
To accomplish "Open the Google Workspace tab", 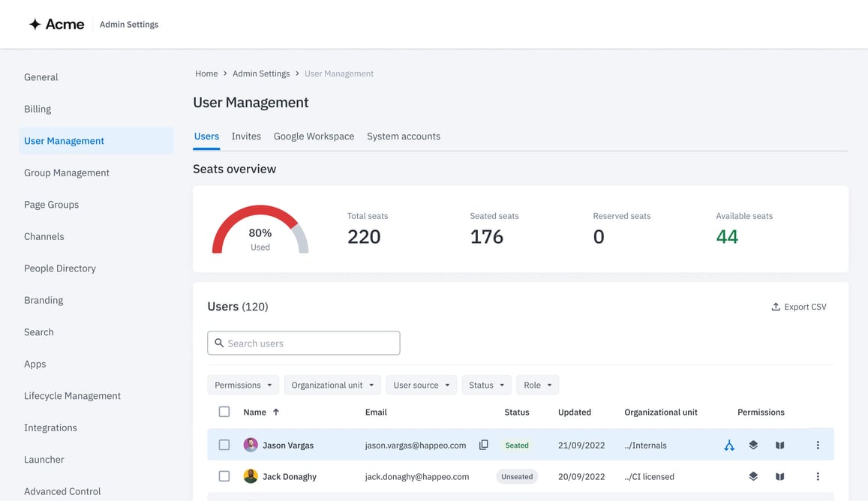I will (x=314, y=136).
